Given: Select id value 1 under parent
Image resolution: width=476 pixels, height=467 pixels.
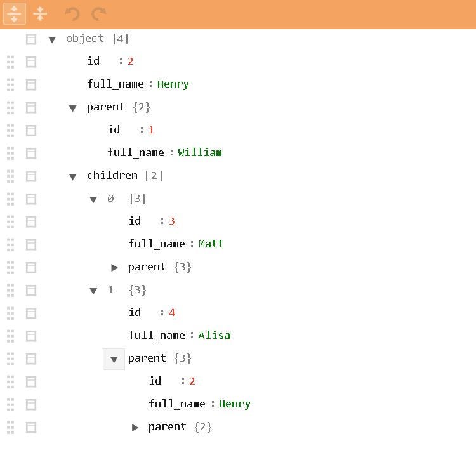Looking at the screenshot, I should (x=151, y=130).
